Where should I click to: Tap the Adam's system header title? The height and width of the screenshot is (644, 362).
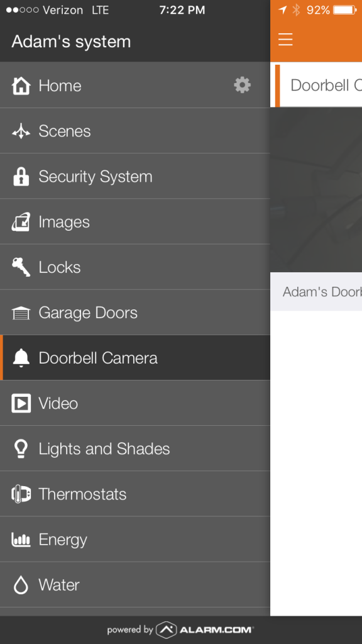(71, 42)
